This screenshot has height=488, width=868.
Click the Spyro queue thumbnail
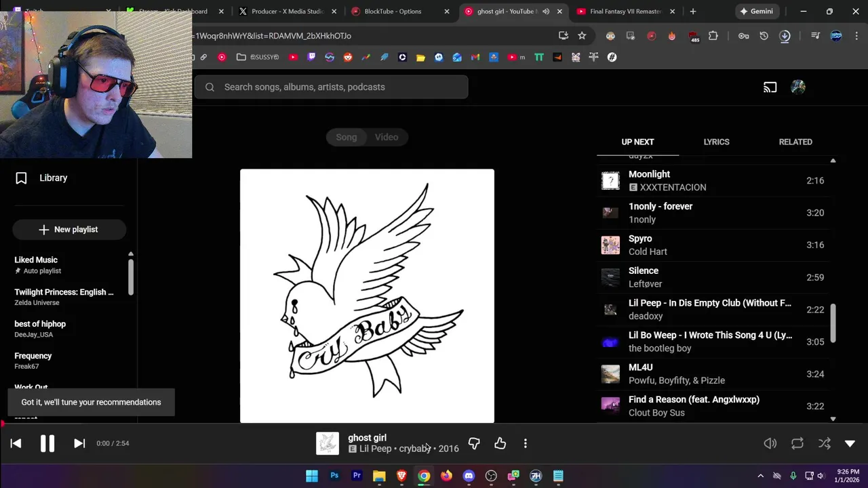610,245
